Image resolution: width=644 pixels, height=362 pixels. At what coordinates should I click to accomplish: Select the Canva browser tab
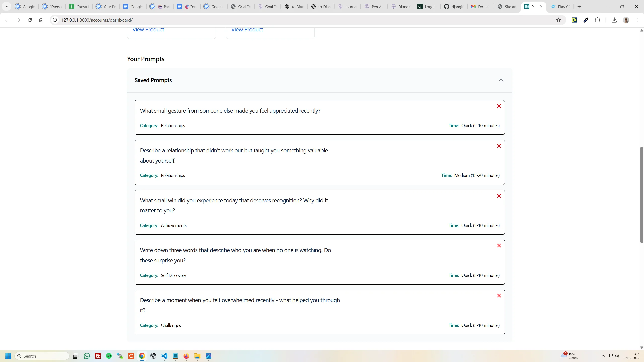pyautogui.click(x=78, y=6)
